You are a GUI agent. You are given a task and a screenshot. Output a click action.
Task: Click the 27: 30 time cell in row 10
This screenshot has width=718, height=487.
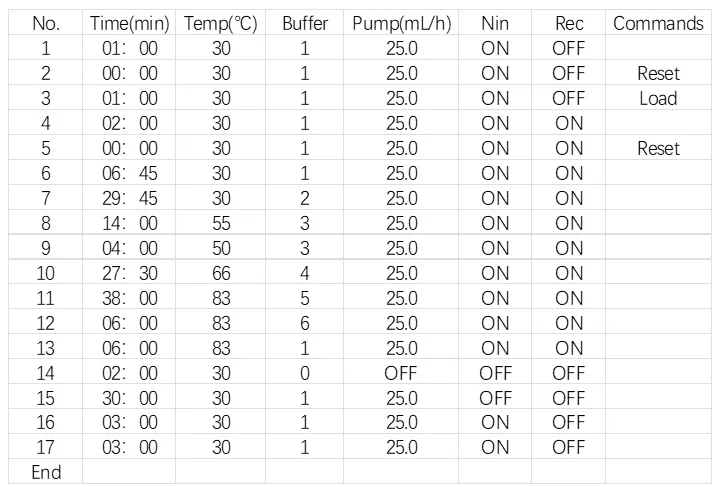(x=129, y=273)
